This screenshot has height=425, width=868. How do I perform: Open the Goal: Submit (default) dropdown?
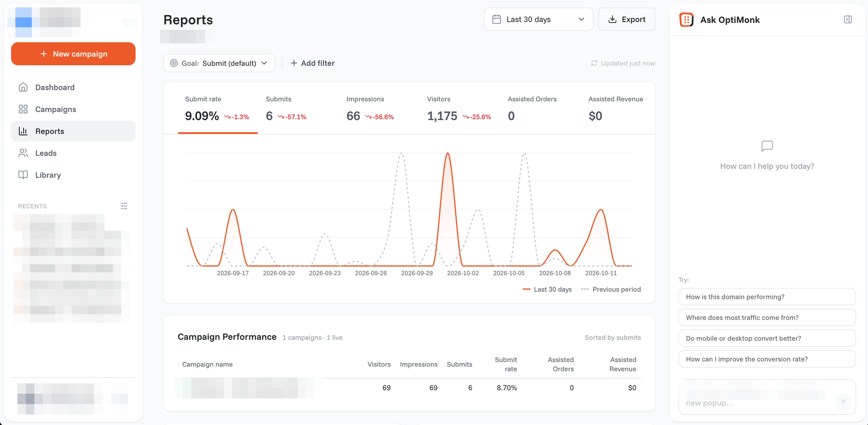(219, 63)
